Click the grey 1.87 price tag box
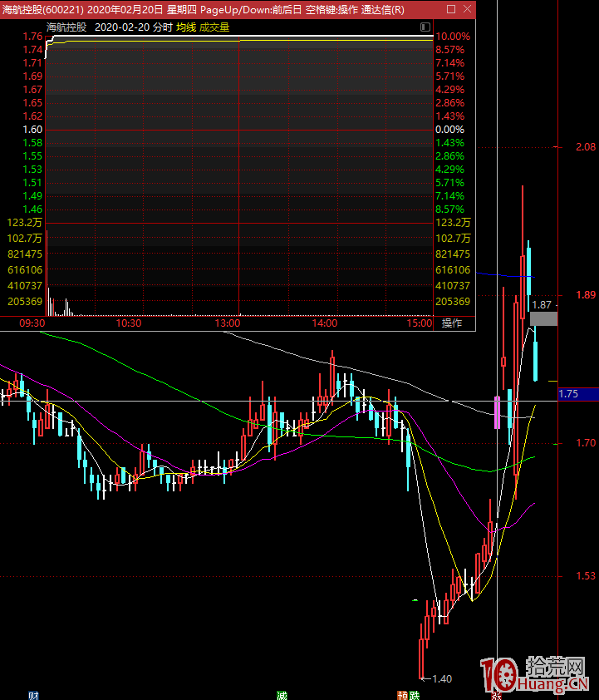Image resolution: width=599 pixels, height=700 pixels. pyautogui.click(x=543, y=318)
